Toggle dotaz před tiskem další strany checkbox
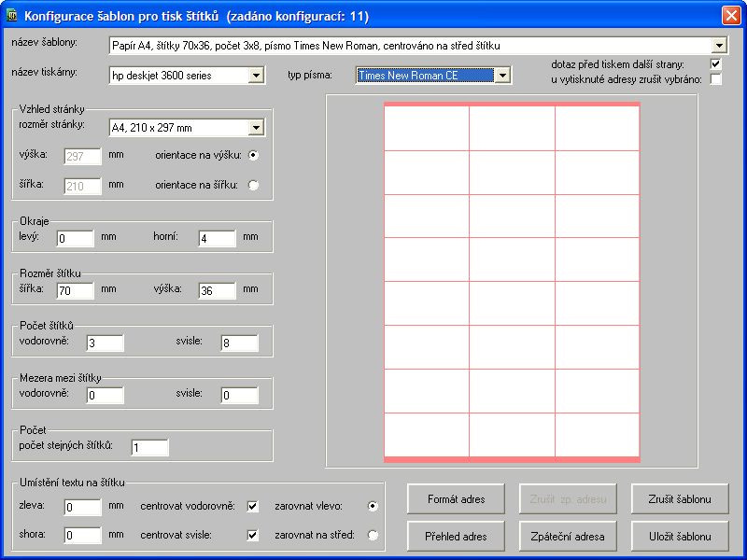The image size is (747, 560). pos(715,63)
